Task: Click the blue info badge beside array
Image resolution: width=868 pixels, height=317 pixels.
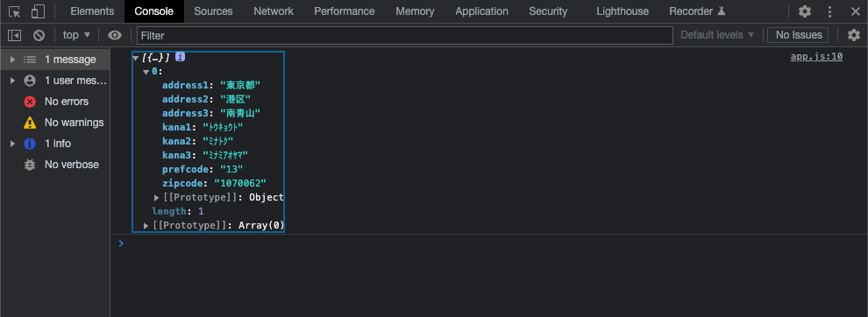Action: coord(180,56)
